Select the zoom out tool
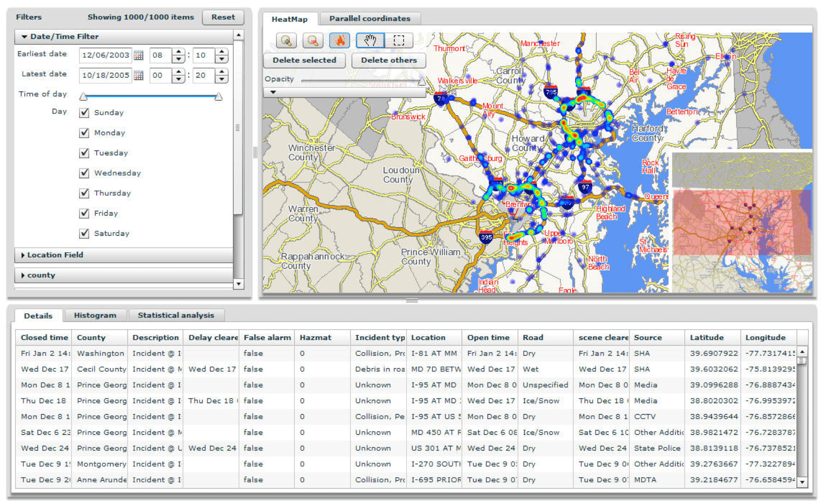 [x=313, y=40]
